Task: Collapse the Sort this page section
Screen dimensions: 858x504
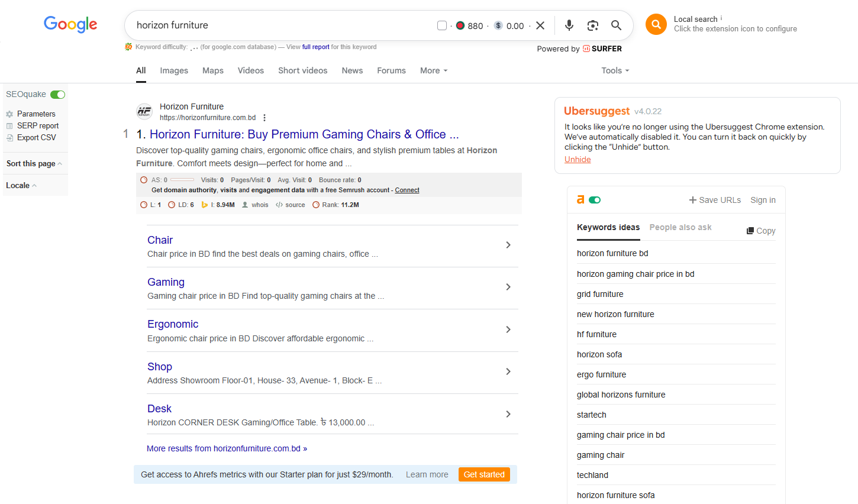Action: (x=34, y=164)
